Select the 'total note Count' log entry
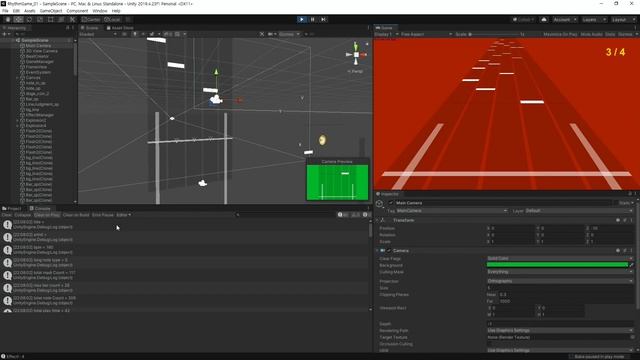Screen dimensions: 640x360 [x=184, y=301]
